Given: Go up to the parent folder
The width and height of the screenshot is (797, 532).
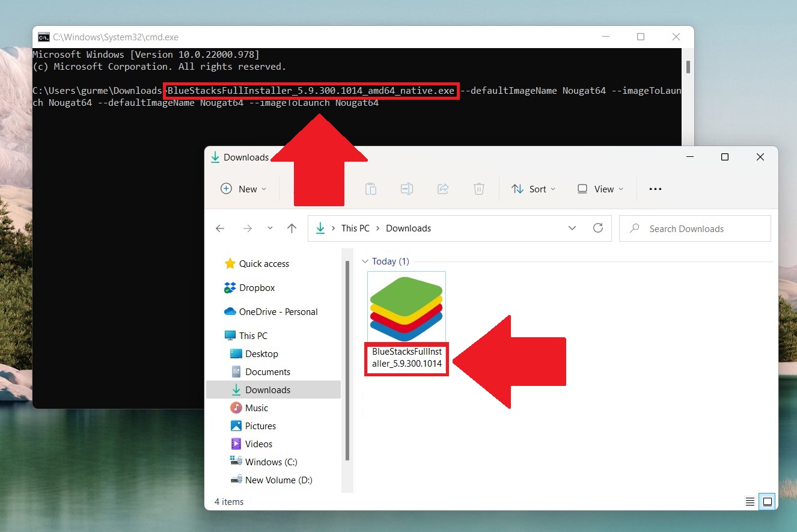Looking at the screenshot, I should [x=292, y=228].
